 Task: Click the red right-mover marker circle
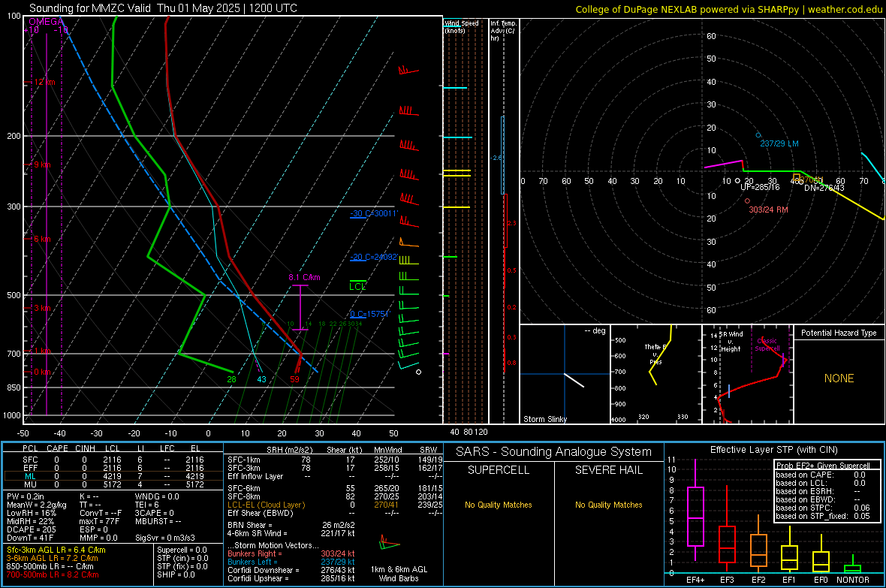[748, 201]
